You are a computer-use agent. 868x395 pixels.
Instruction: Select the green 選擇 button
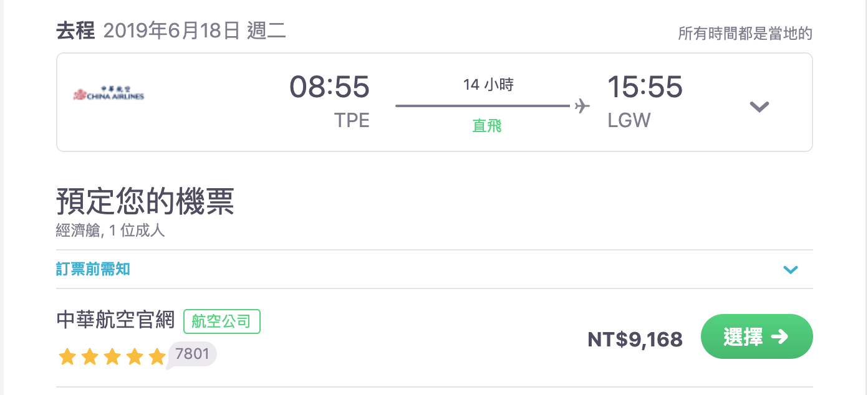pos(757,336)
